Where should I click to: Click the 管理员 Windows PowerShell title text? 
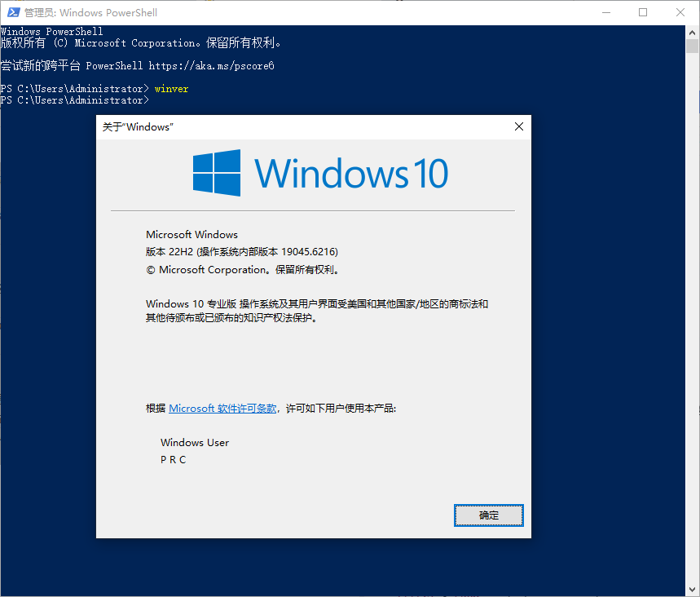90,12
